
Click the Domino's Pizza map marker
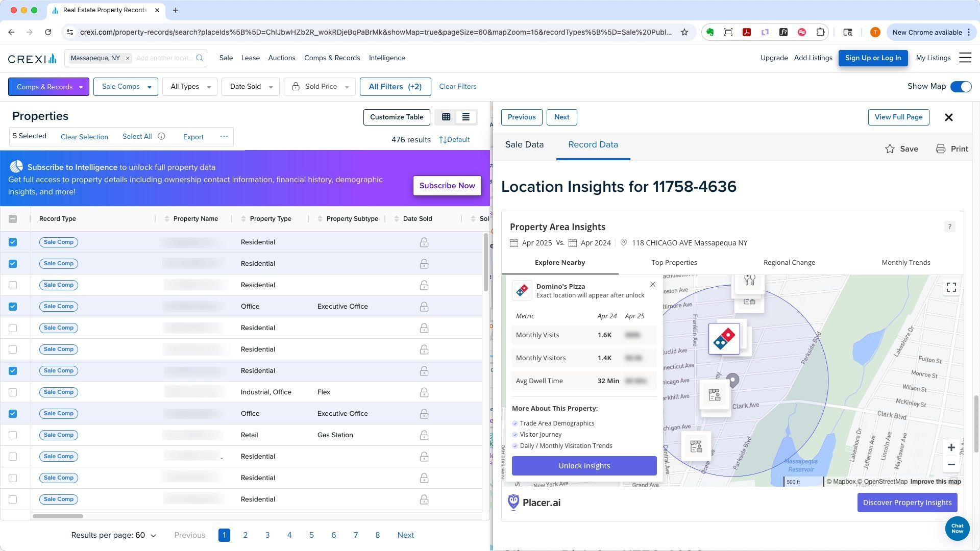(724, 339)
